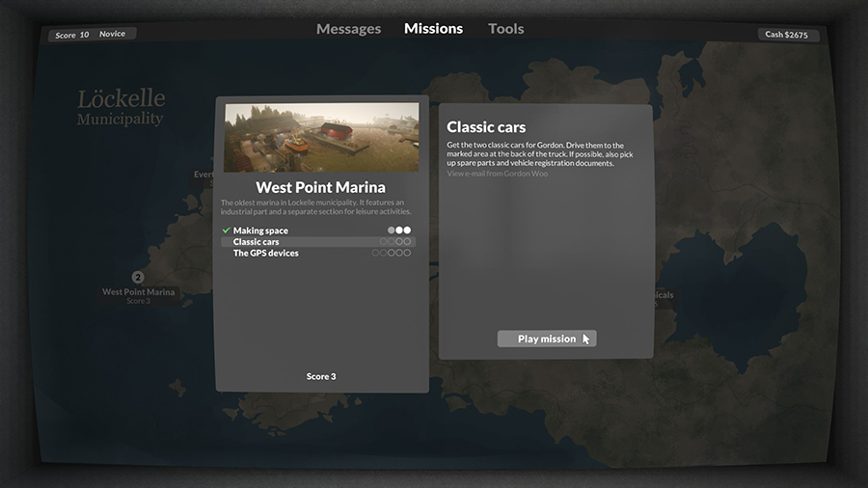Click the West Point Marina map label
Viewport: 868px width, 488px height.
[x=138, y=292]
